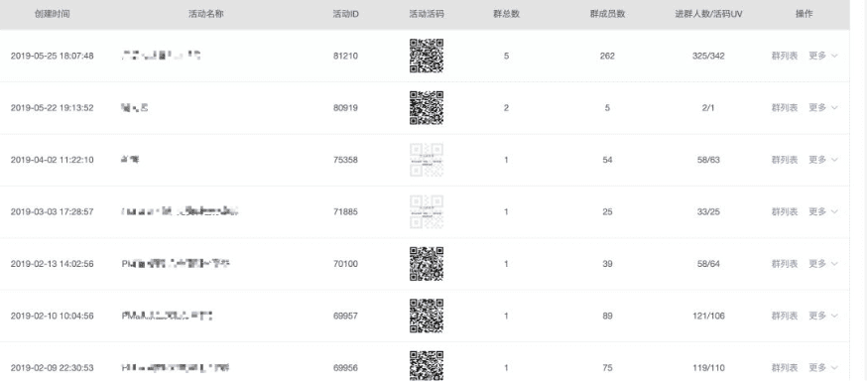This screenshot has height=385, width=868.
Task: Open QR code for activity 81210
Action: (427, 56)
